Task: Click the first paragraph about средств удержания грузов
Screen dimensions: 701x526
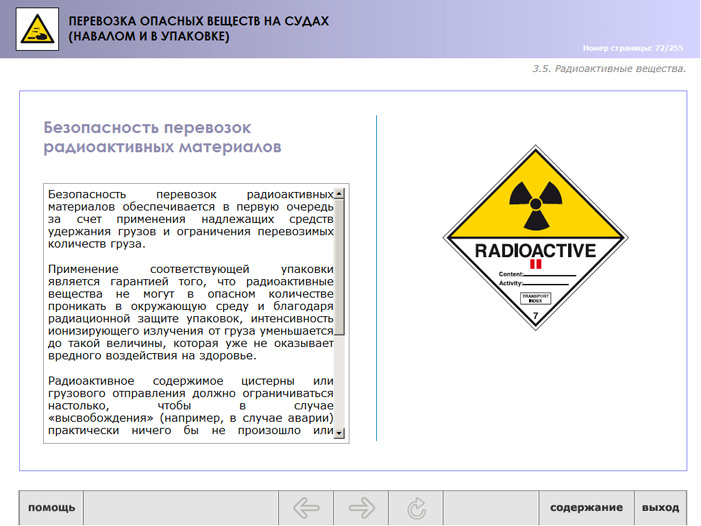Action: pyautogui.click(x=191, y=219)
